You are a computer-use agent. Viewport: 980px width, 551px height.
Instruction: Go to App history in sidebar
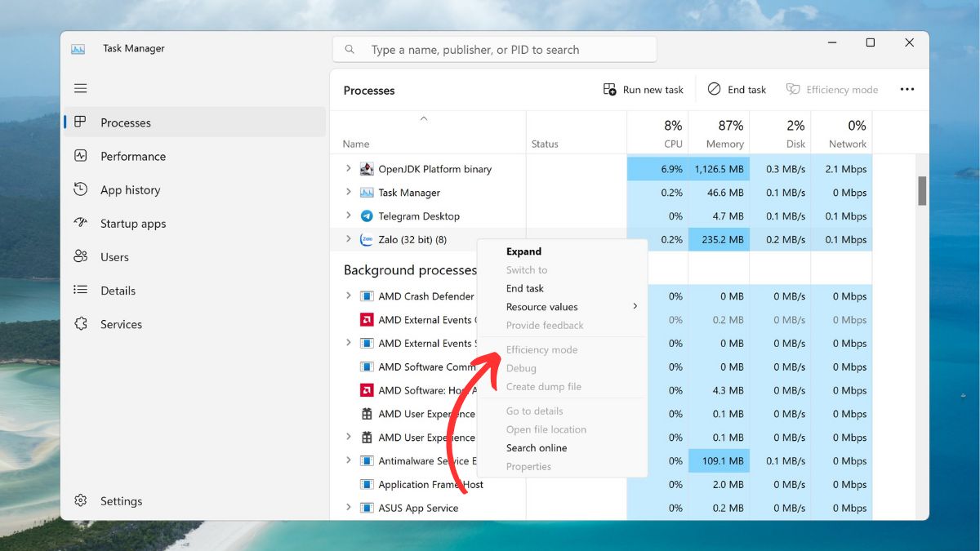tap(194, 189)
